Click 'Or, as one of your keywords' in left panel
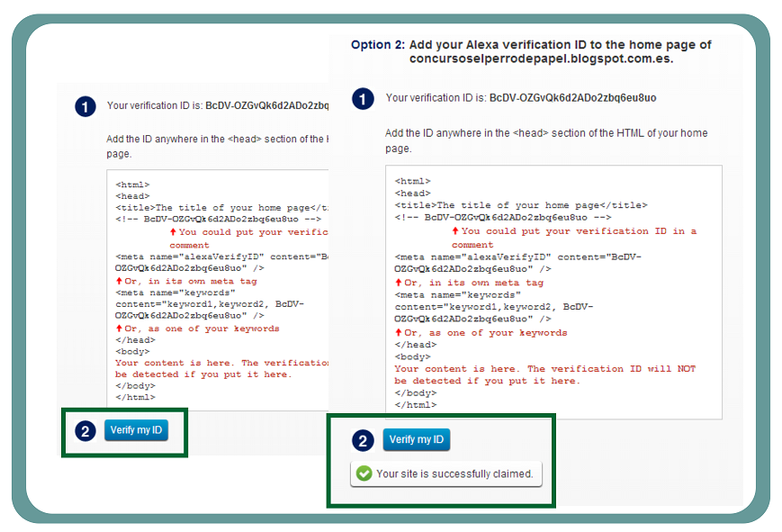Image resolution: width=782 pixels, height=532 pixels. [197, 329]
